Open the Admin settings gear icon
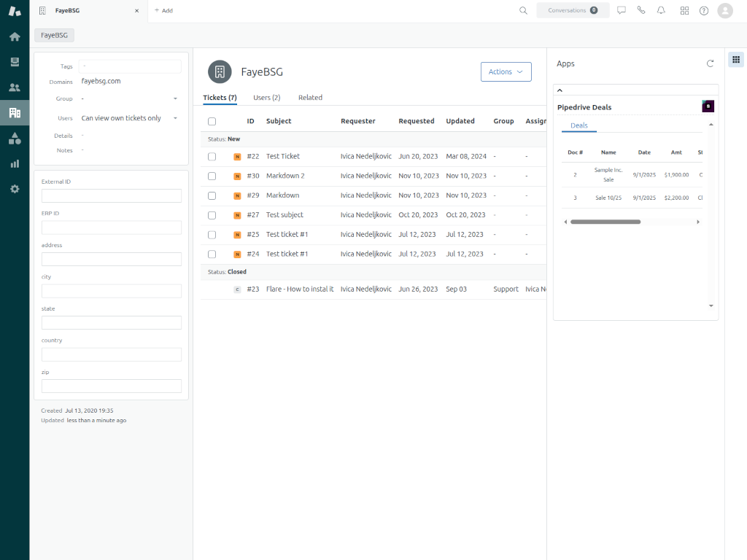 tap(15, 189)
